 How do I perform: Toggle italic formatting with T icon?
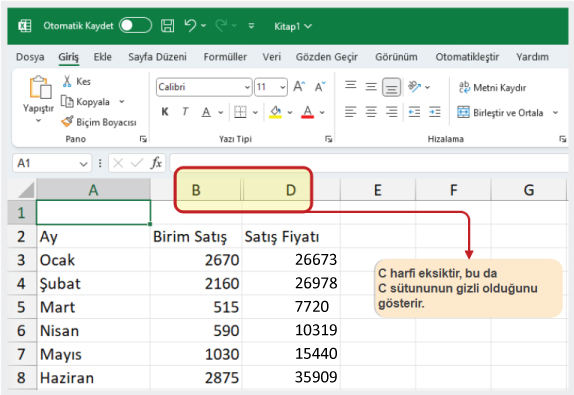185,112
